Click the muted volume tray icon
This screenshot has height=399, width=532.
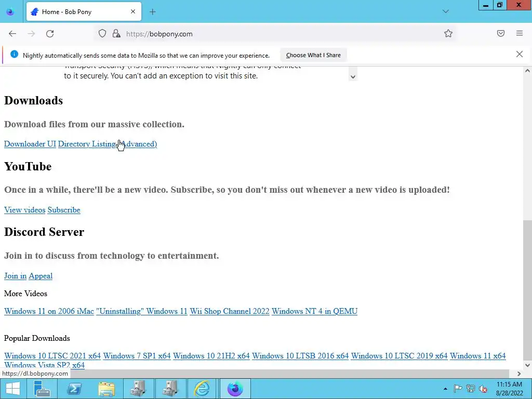coord(483,389)
